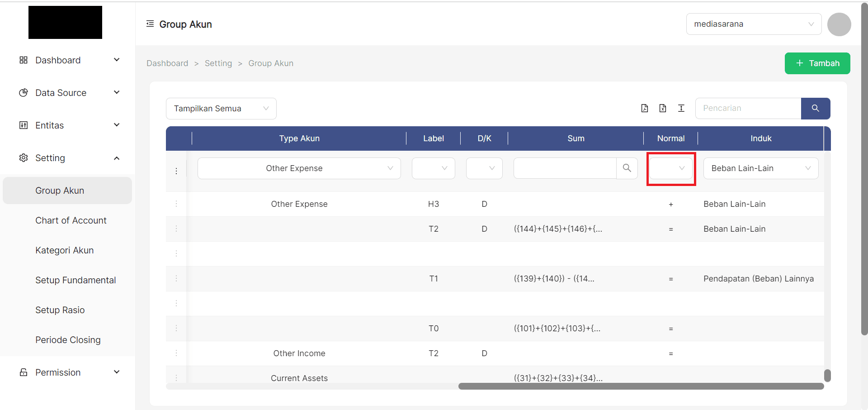This screenshot has width=868, height=410.
Task: Click the row height adjust icon
Action: [681, 108]
